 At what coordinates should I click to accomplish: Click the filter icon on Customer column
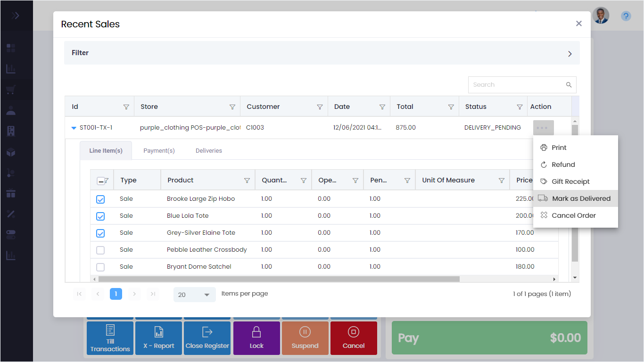(320, 107)
